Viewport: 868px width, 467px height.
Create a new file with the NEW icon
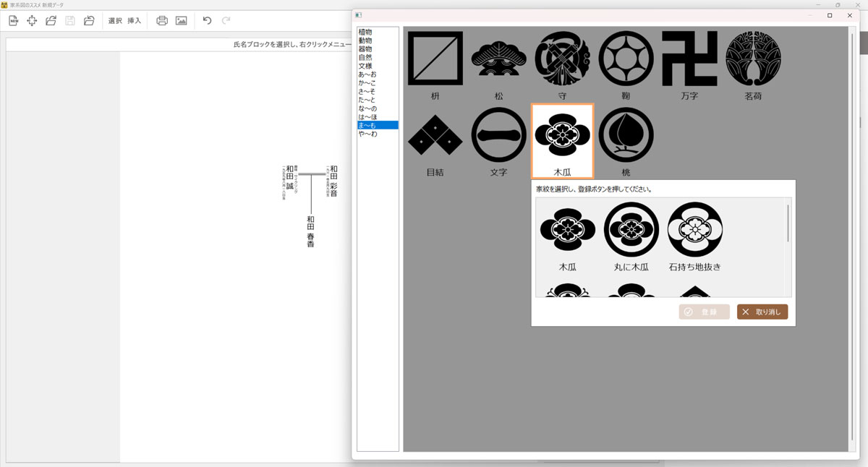(13, 21)
